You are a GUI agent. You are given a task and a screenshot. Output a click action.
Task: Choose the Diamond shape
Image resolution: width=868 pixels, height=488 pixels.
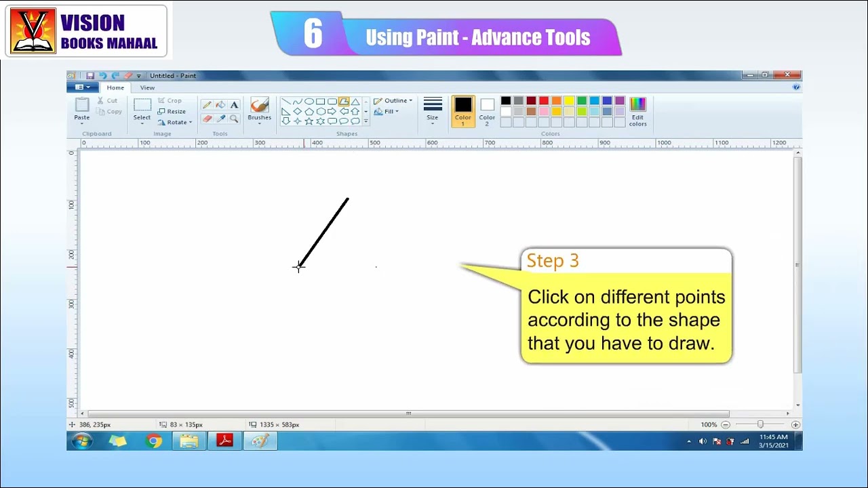(x=298, y=112)
